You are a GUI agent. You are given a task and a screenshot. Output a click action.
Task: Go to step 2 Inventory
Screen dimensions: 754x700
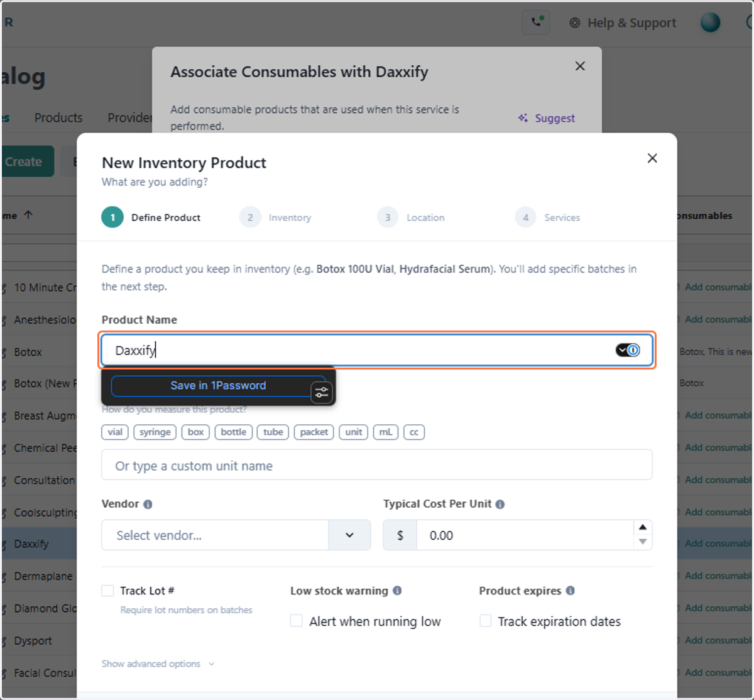(275, 217)
